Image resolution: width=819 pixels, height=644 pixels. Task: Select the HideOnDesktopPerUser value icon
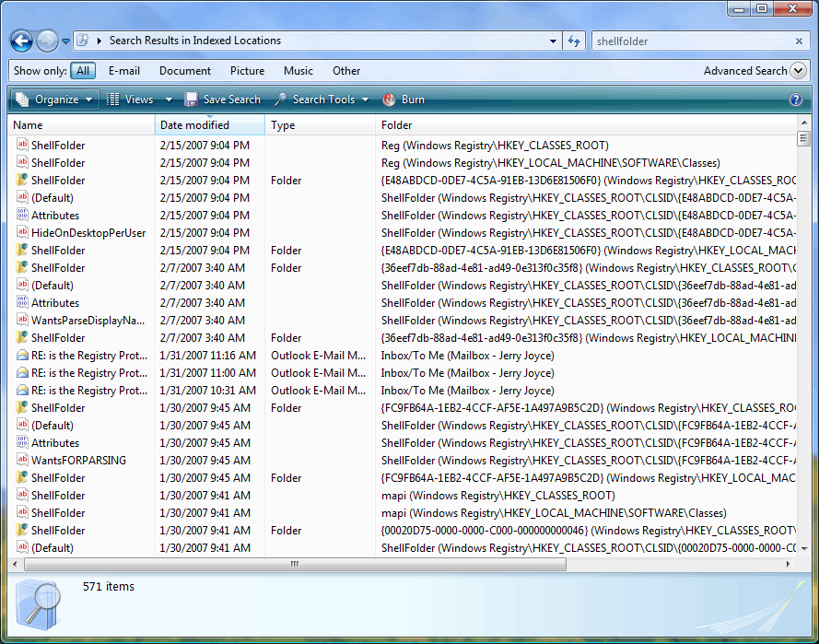pyautogui.click(x=22, y=232)
